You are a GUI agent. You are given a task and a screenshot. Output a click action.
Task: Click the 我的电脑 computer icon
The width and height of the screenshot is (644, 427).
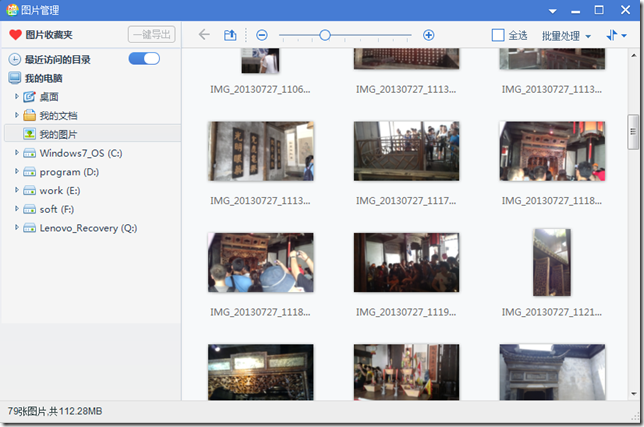(x=15, y=78)
